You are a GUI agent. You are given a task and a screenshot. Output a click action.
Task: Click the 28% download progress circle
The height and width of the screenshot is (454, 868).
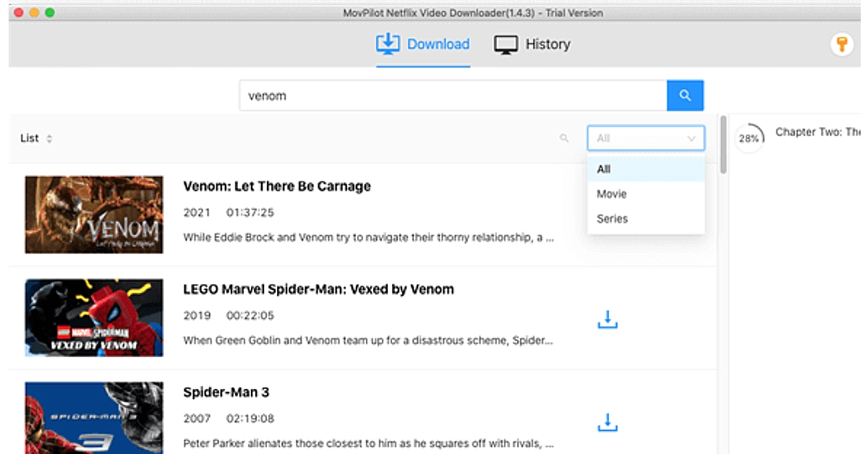click(x=749, y=138)
